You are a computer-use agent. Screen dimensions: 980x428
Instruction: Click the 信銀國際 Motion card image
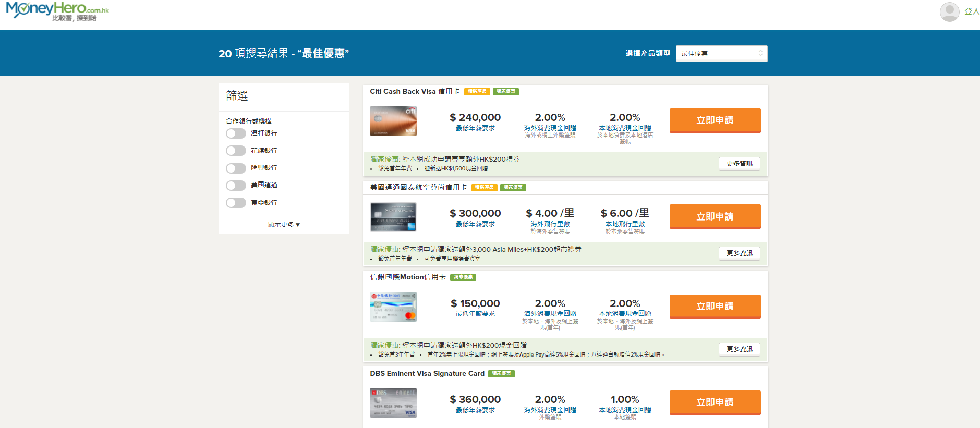(393, 307)
